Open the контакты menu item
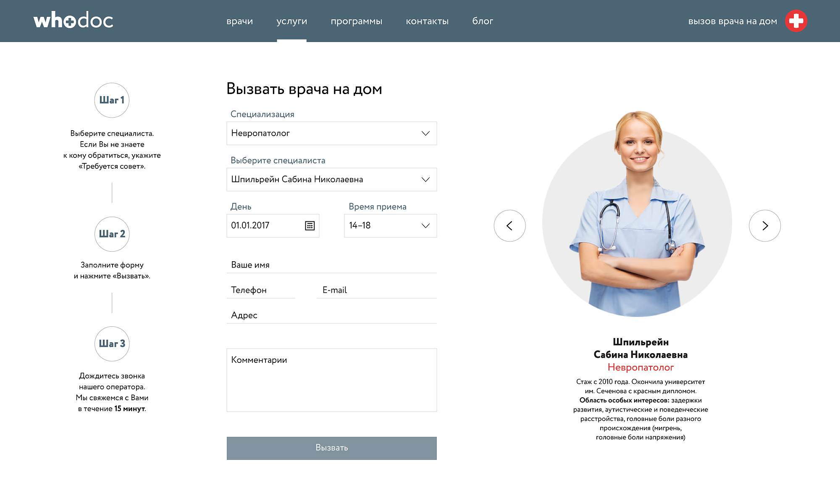The height and width of the screenshot is (504, 840). [427, 21]
